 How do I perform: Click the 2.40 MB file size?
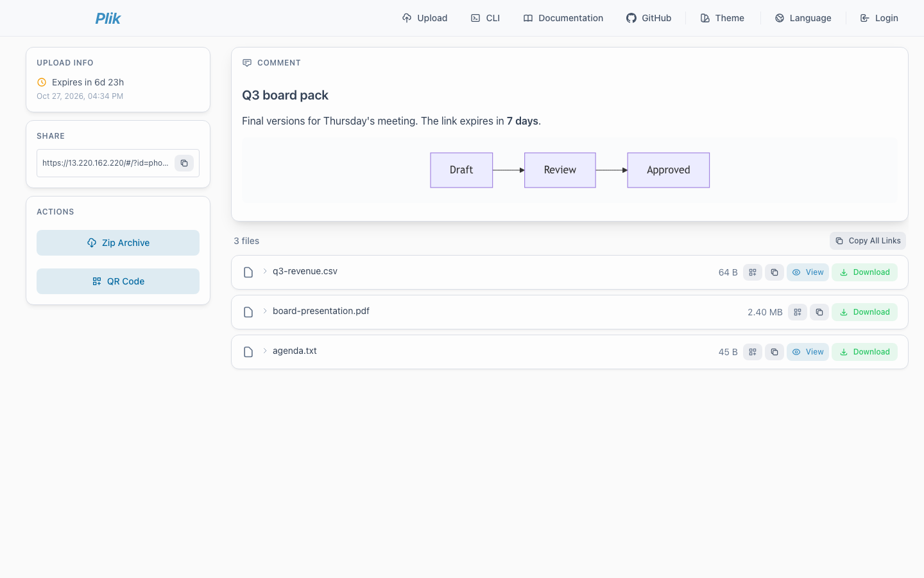pyautogui.click(x=765, y=312)
